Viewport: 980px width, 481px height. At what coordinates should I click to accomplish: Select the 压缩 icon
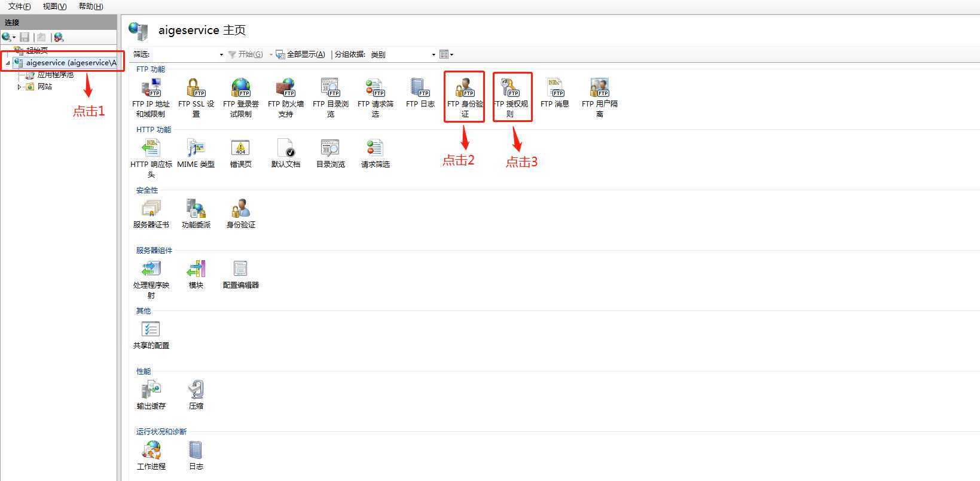pyautogui.click(x=196, y=395)
